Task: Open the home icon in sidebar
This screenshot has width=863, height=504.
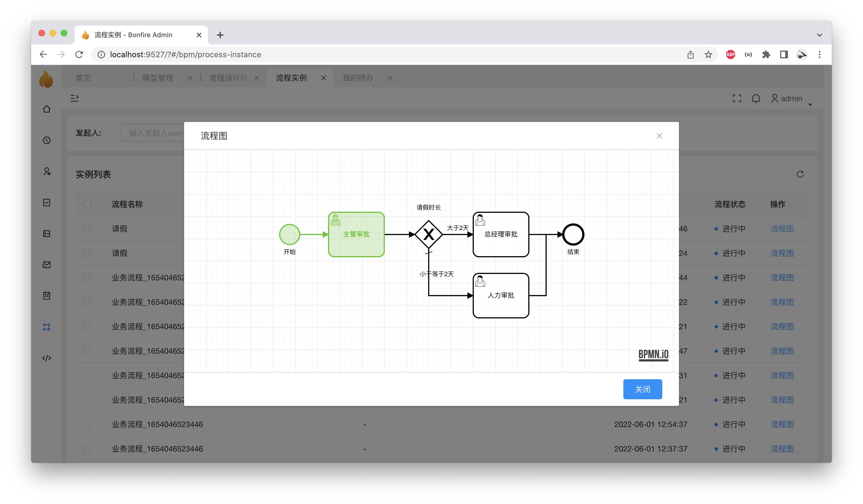Action: 47,109
